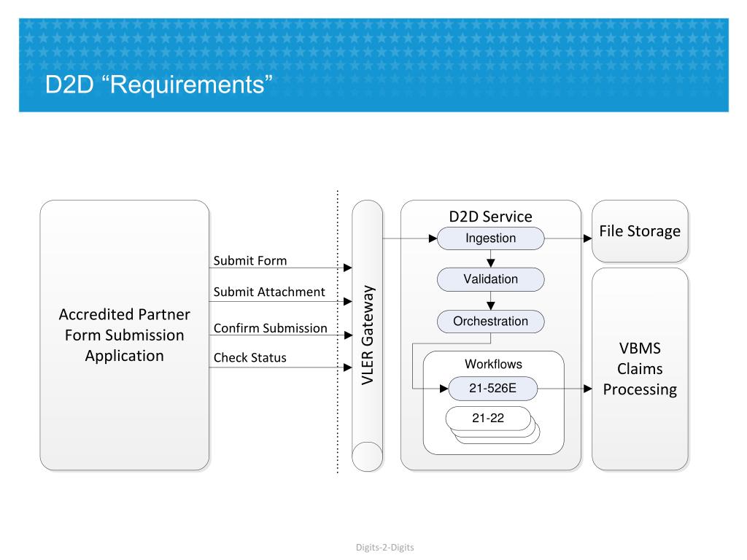The image size is (747, 560).
Task: Click the Workflows container label
Action: (x=493, y=364)
